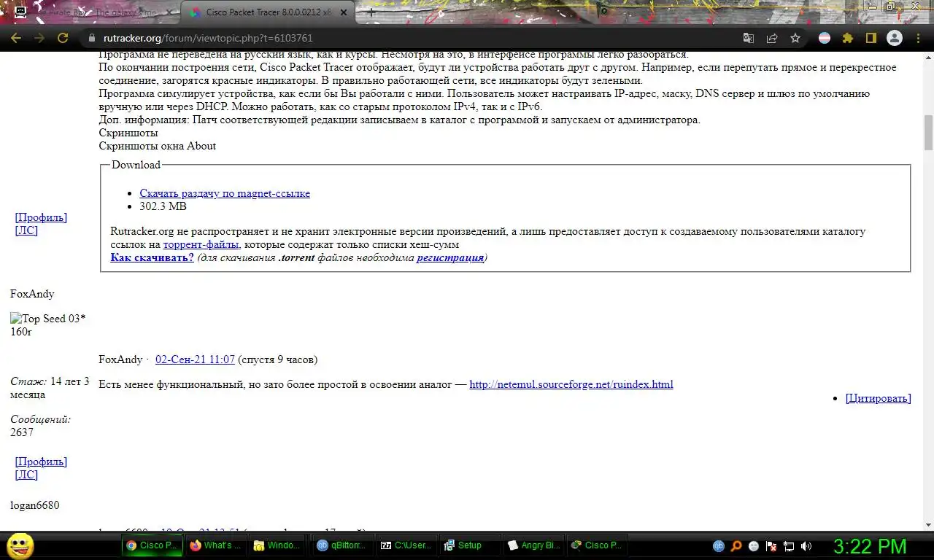Open the netemul.sourceforge.net link
Image resolution: width=934 pixels, height=560 pixels.
[571, 384]
